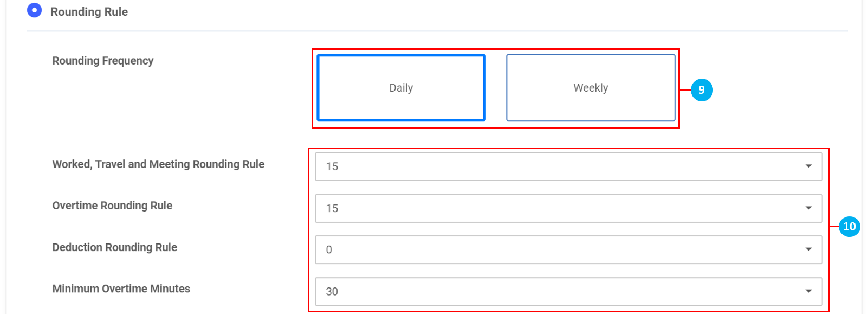Click the blue number 10 callout badge
This screenshot has width=868, height=314.
(849, 227)
